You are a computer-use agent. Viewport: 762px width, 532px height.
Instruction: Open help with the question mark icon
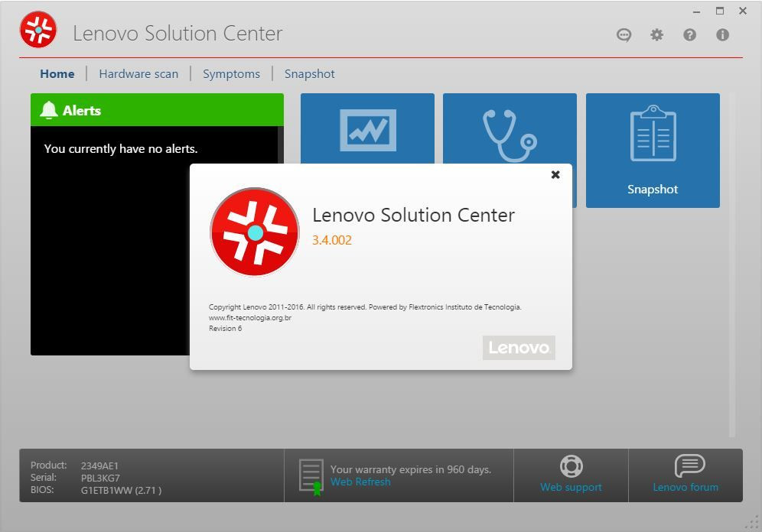click(689, 35)
